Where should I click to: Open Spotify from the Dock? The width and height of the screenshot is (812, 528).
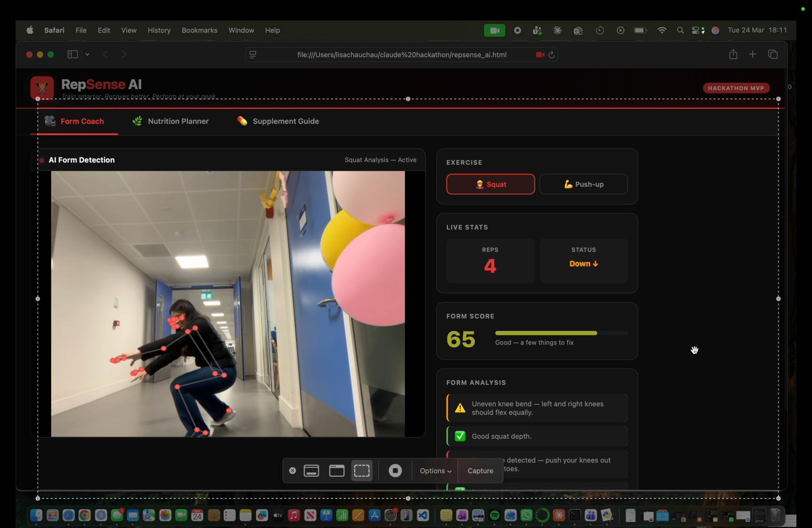click(494, 516)
